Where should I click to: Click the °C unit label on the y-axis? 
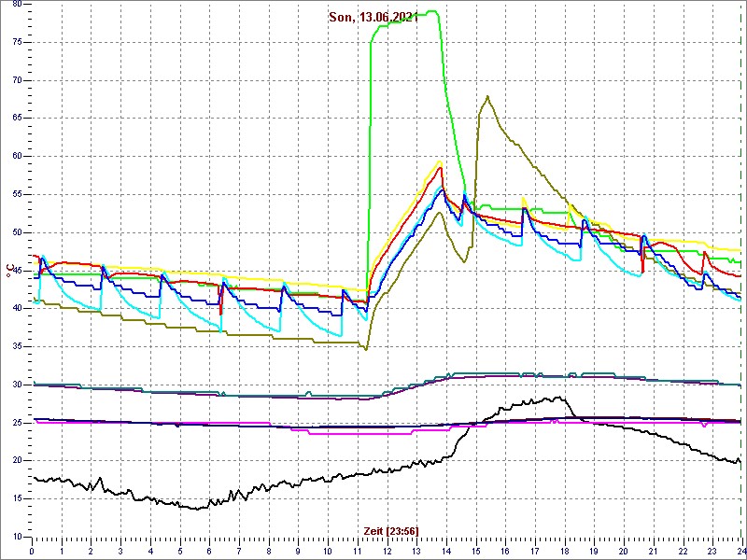(x=10, y=271)
